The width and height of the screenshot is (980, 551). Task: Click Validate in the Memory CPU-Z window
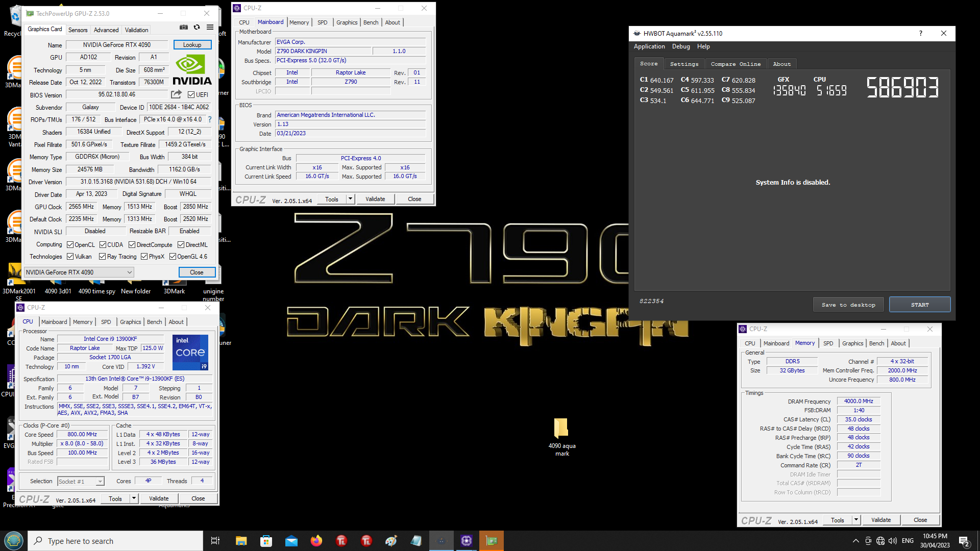pyautogui.click(x=881, y=520)
